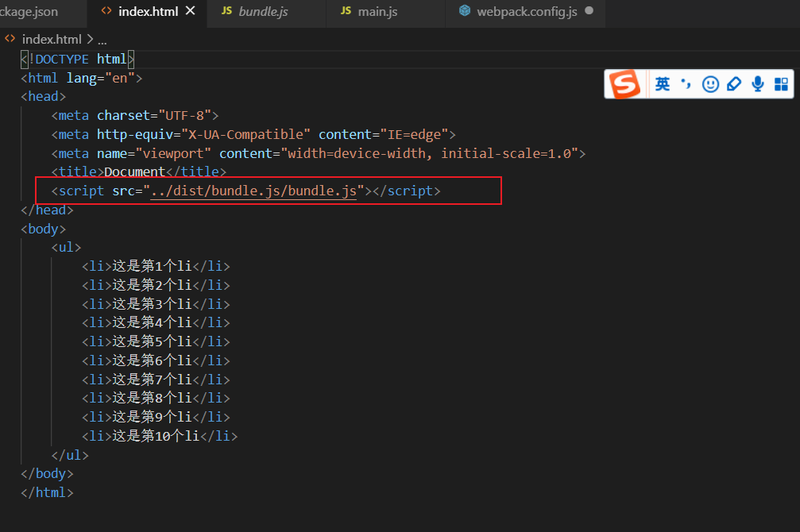Open the Sogou toolbox grid

point(781,84)
